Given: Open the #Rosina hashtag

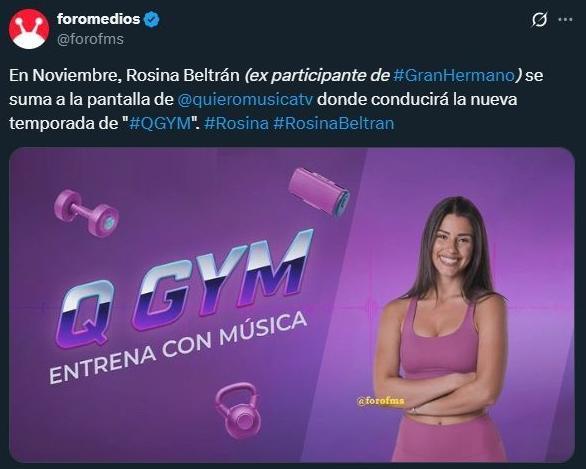Looking at the screenshot, I should tap(237, 123).
